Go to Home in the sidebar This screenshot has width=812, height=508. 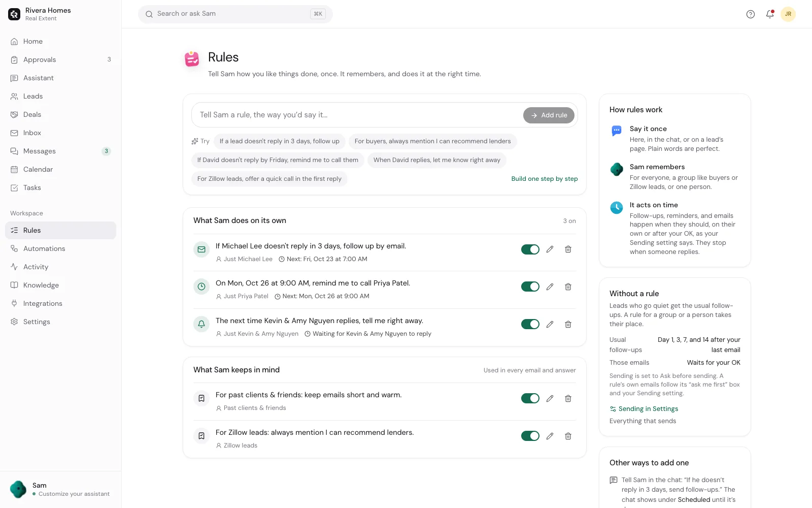(x=60, y=42)
